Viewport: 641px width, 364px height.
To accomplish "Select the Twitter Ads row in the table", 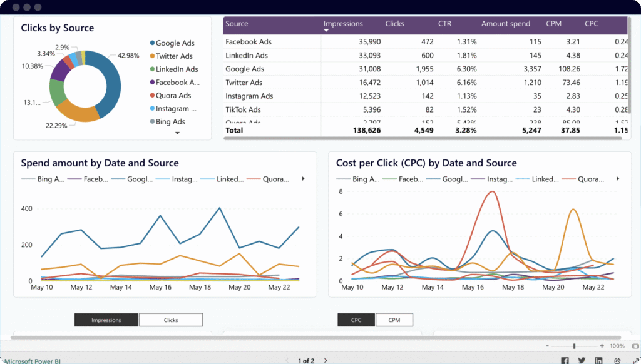I will tap(425, 82).
